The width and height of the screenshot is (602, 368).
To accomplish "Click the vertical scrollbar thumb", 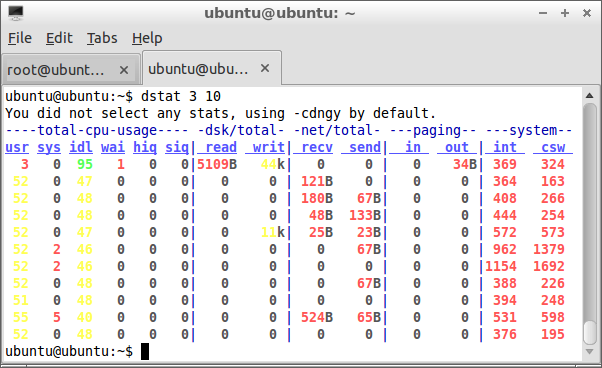I will [589, 333].
